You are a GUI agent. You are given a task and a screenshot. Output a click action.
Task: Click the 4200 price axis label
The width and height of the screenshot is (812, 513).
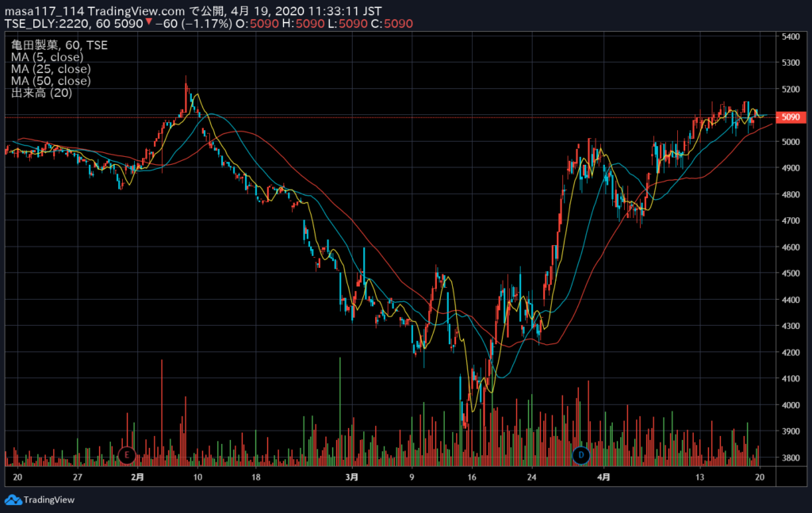(x=791, y=353)
